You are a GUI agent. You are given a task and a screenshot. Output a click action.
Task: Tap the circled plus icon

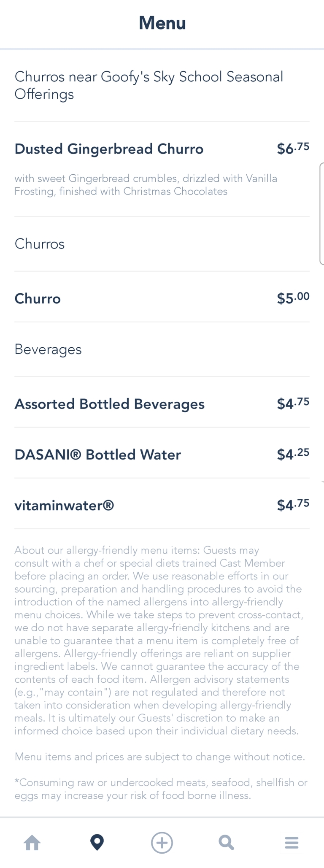point(162,843)
